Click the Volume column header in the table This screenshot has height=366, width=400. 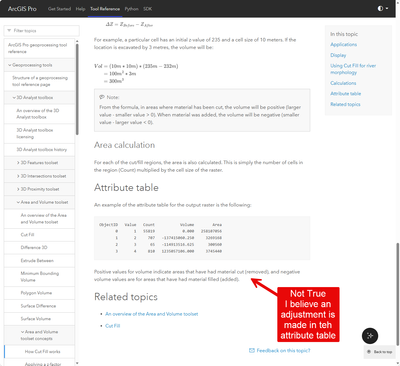[187, 225]
